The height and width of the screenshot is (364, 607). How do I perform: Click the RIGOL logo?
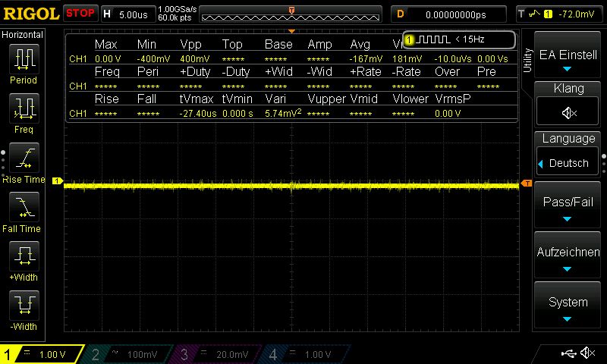31,14
